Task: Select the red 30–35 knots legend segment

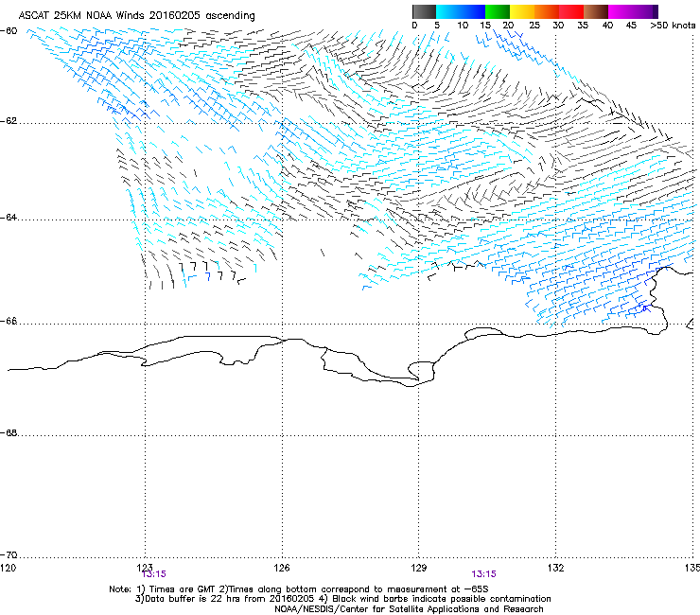Action: click(571, 11)
